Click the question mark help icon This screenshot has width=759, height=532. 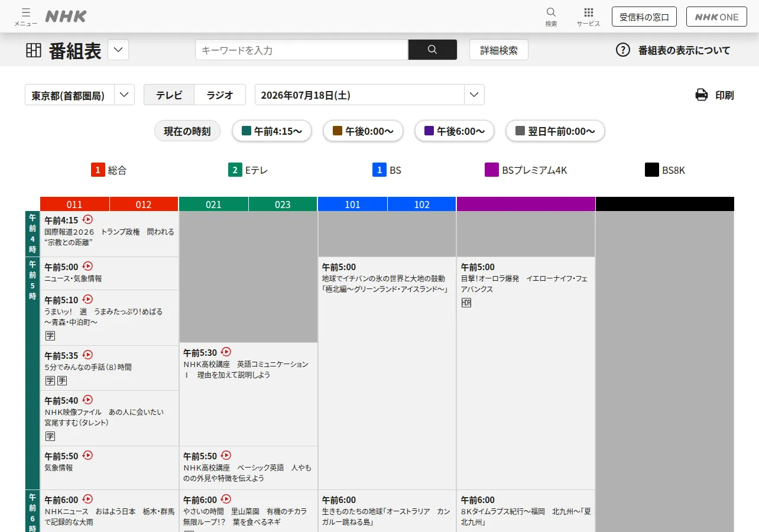[x=623, y=50]
